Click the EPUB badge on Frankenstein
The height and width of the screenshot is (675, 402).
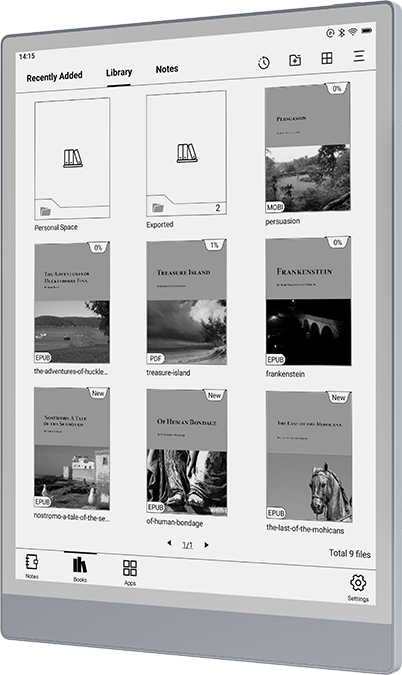tap(275, 359)
